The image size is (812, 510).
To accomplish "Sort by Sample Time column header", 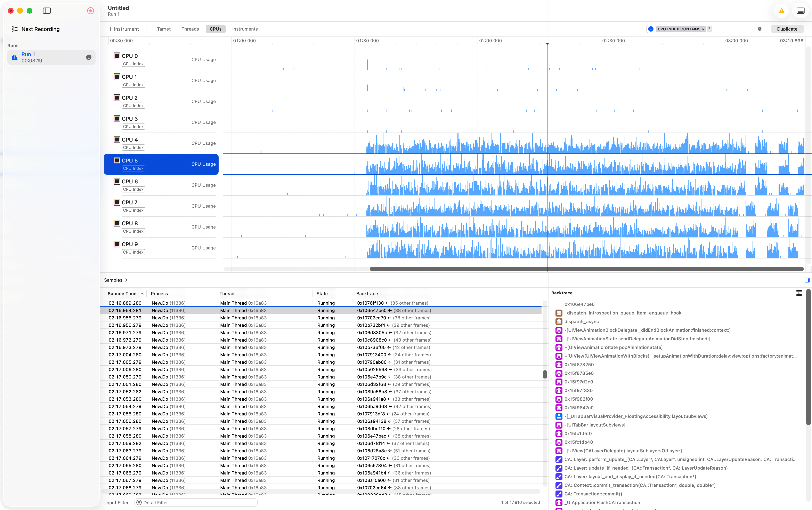I will pyautogui.click(x=122, y=293).
